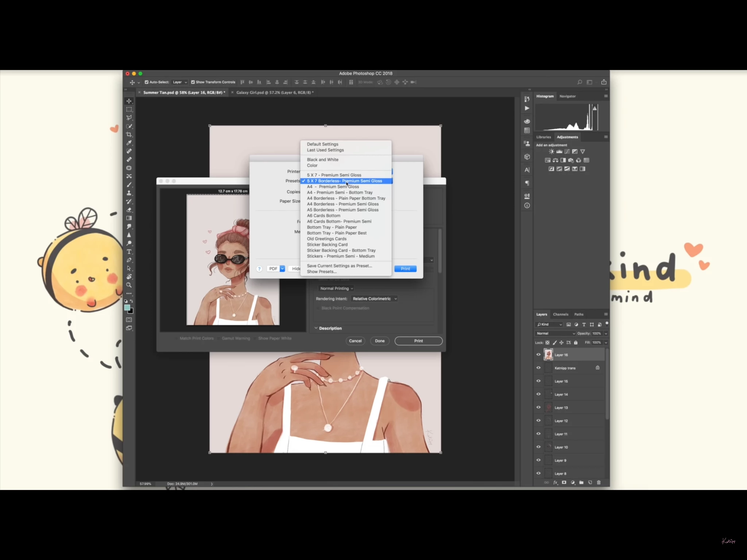
Task: Click the search icon in options bar
Action: coord(580,82)
